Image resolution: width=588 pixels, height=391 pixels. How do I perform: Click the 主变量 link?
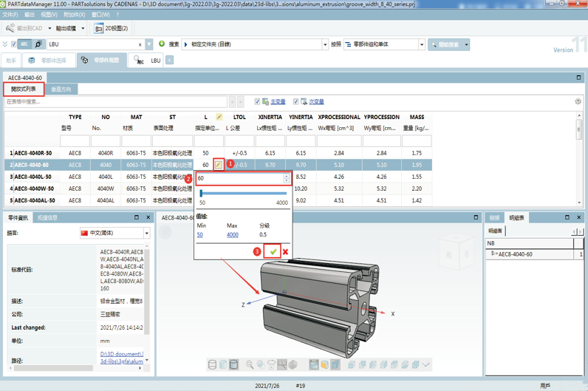click(278, 102)
